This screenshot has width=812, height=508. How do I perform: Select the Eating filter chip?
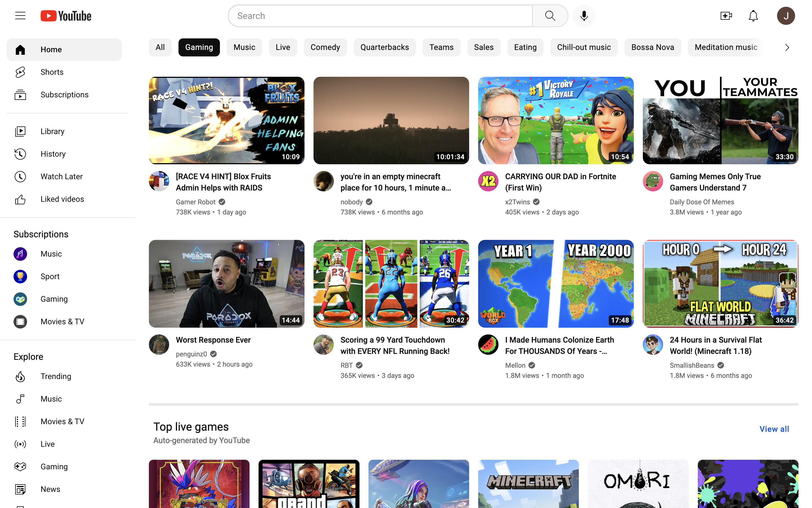point(525,47)
